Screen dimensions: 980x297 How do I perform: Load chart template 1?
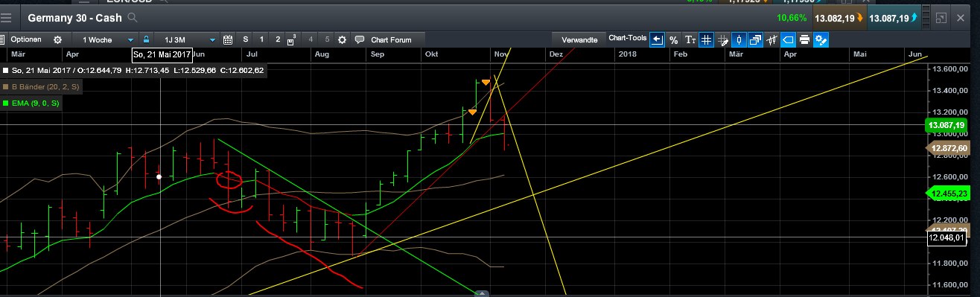pyautogui.click(x=261, y=39)
